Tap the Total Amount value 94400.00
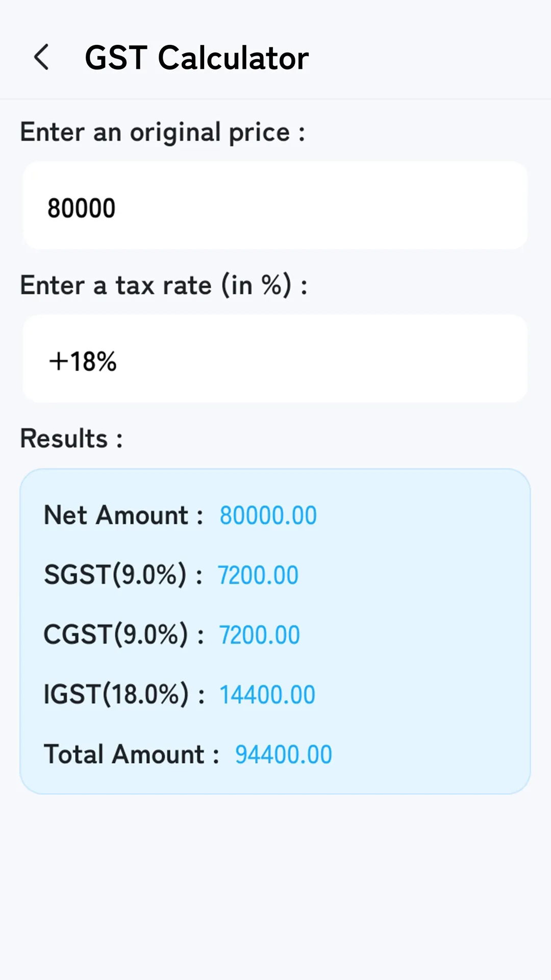 (283, 753)
